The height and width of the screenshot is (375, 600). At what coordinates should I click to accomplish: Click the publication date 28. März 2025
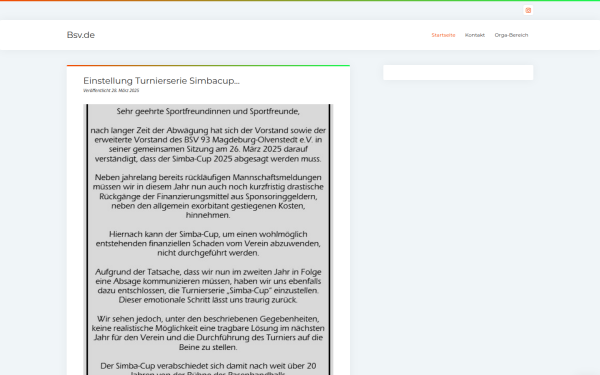[x=125, y=91]
